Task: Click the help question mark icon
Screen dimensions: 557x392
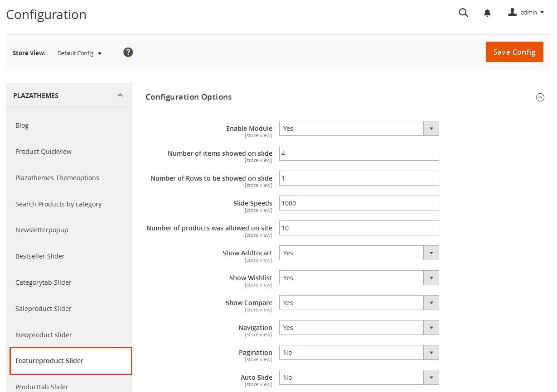Action: point(128,52)
